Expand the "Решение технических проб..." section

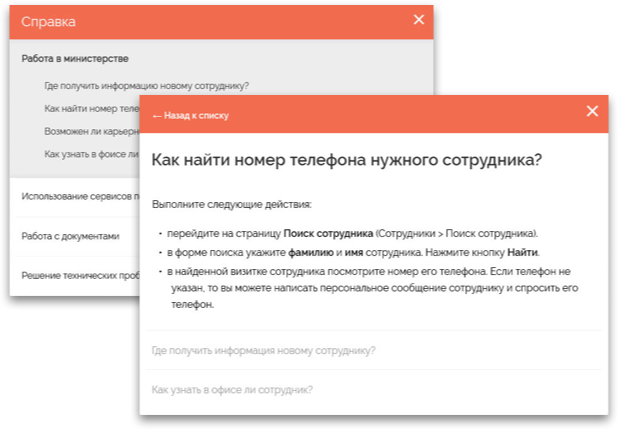coord(80,275)
